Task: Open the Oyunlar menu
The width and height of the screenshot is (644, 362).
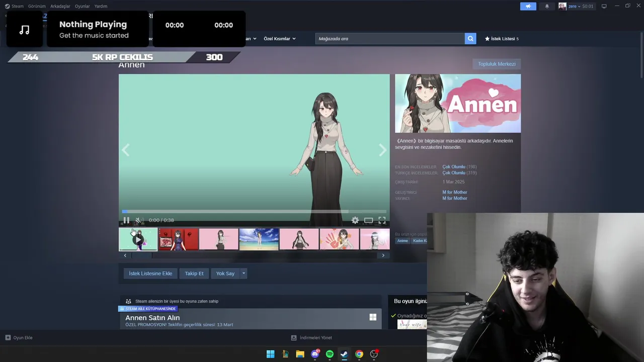Action: coord(82,6)
